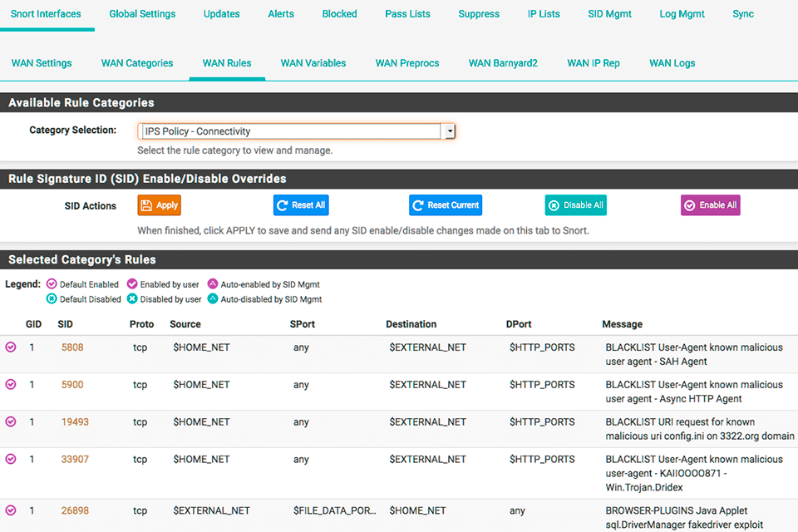The width and height of the screenshot is (798, 532).
Task: Open the Category Selection dropdown
Action: pos(296,131)
